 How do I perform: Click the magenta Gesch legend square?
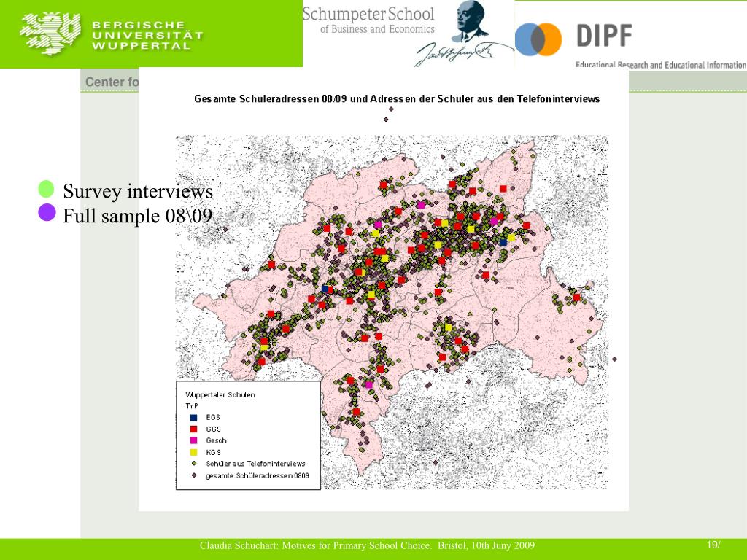point(194,440)
